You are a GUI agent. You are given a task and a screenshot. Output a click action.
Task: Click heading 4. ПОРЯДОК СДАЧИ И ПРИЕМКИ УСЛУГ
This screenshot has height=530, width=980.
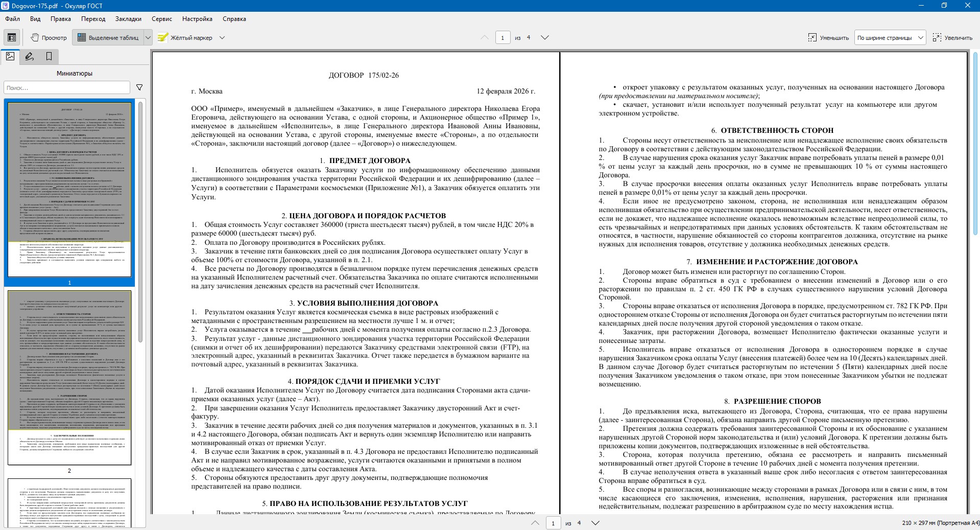[x=364, y=381]
